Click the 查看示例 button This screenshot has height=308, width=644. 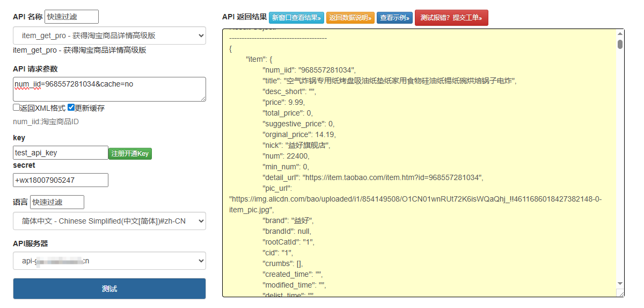[x=394, y=18]
